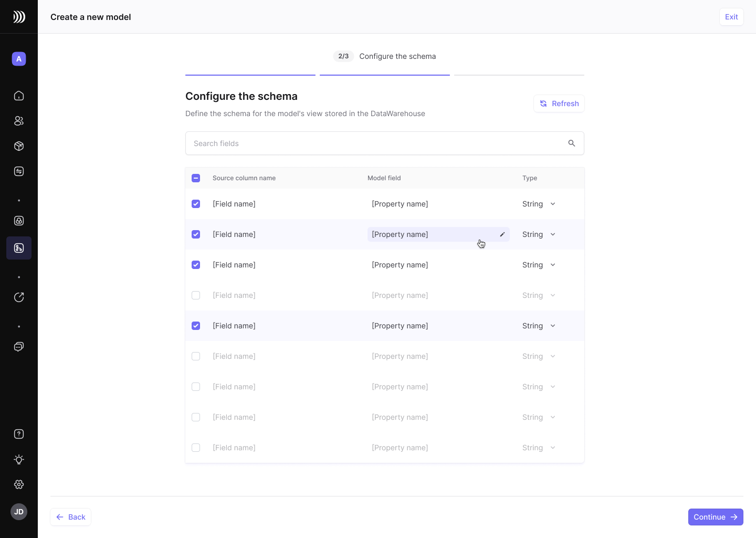Click the first step progress bar segment

click(x=250, y=75)
